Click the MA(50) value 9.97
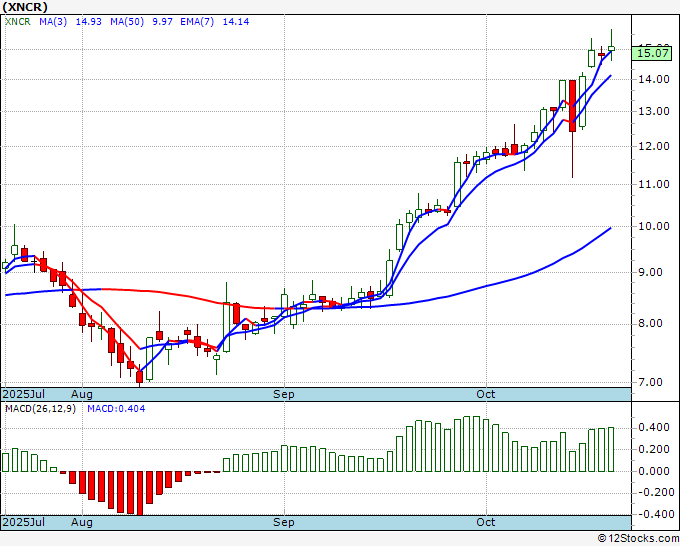The height and width of the screenshot is (546, 680). (x=162, y=22)
